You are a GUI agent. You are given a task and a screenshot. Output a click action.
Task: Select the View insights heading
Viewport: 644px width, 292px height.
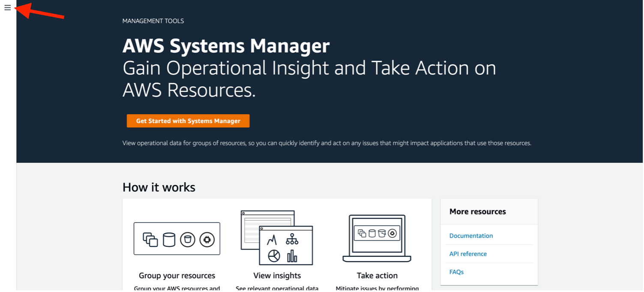[277, 276]
